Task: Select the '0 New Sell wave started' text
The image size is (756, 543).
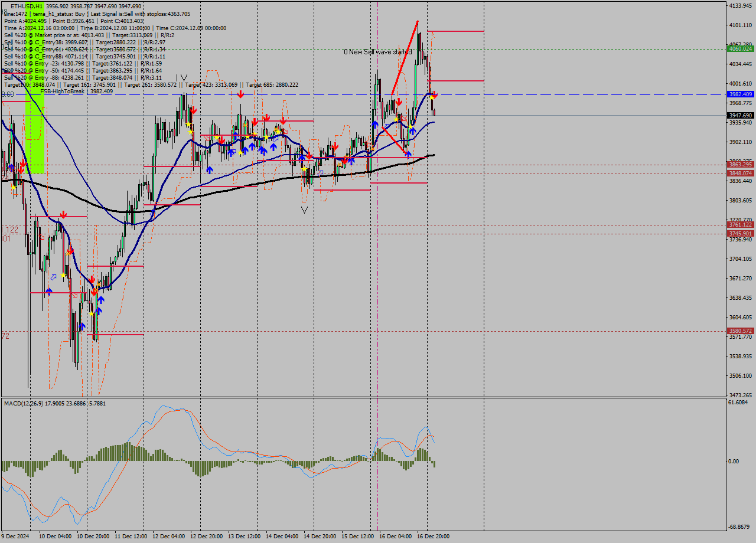Action: pyautogui.click(x=378, y=52)
